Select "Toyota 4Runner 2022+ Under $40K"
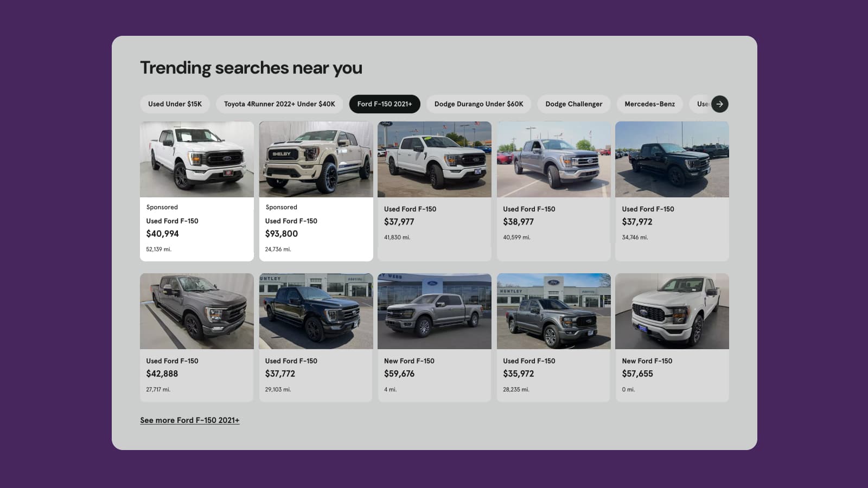Image resolution: width=868 pixels, height=488 pixels. click(280, 104)
